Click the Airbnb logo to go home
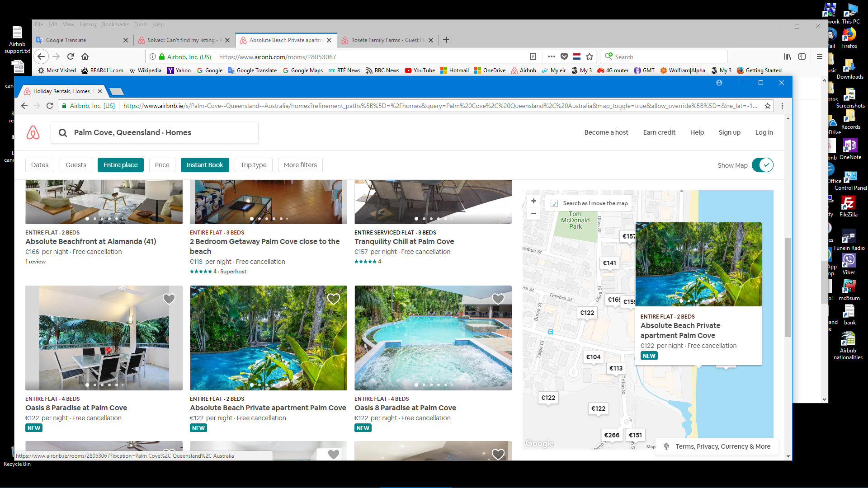868x488 pixels. coord(33,132)
